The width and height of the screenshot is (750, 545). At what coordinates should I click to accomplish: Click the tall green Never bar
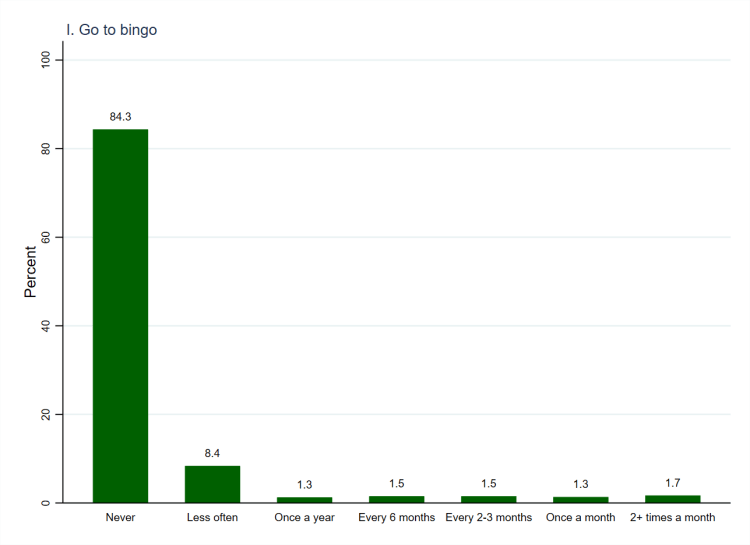(x=120, y=315)
